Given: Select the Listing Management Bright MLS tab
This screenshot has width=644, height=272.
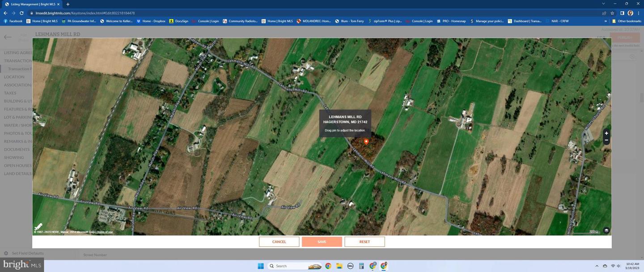Looking at the screenshot, I should (x=32, y=4).
